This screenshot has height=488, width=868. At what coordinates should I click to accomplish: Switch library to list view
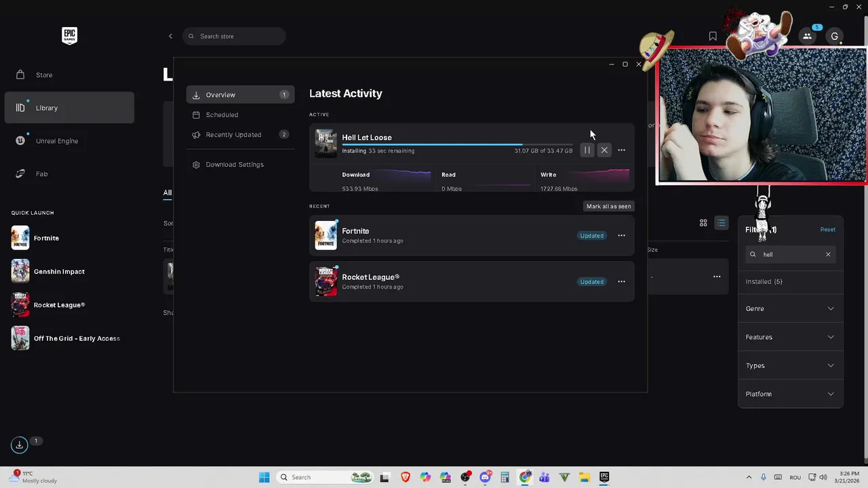721,223
